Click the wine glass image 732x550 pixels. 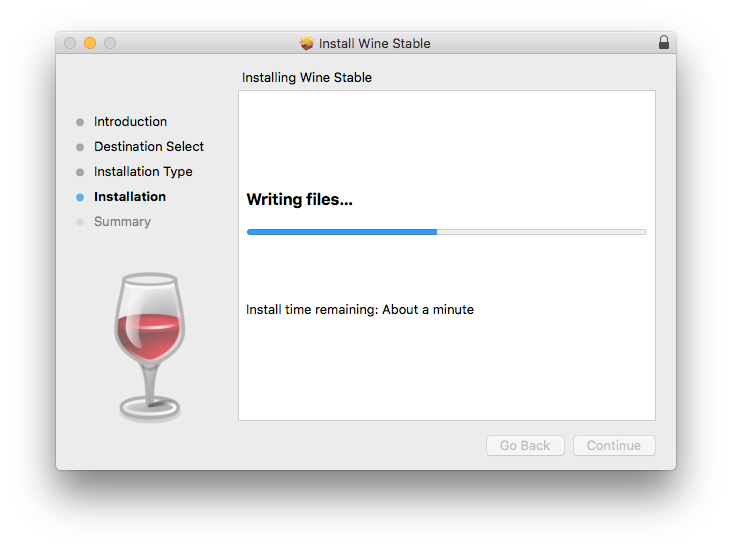pyautogui.click(x=149, y=347)
